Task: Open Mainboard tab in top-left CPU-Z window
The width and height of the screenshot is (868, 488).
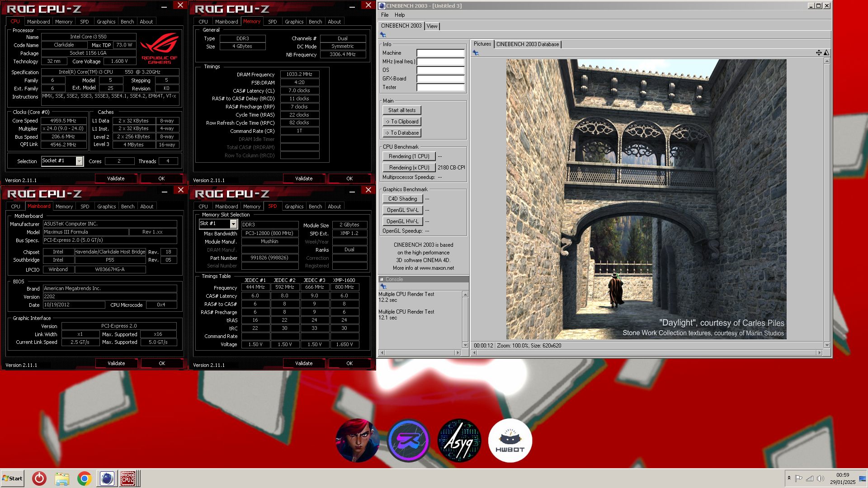Action: pyautogui.click(x=38, y=22)
